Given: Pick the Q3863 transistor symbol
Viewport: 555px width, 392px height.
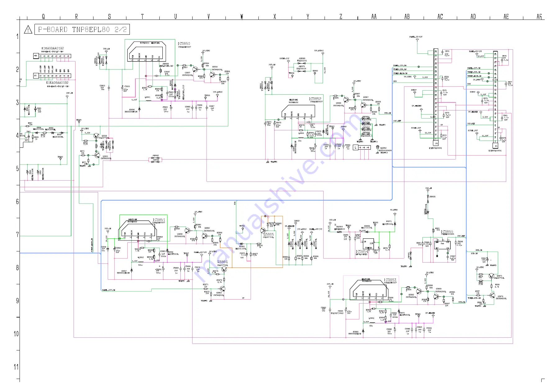Looking at the screenshot, I should click(222, 289).
